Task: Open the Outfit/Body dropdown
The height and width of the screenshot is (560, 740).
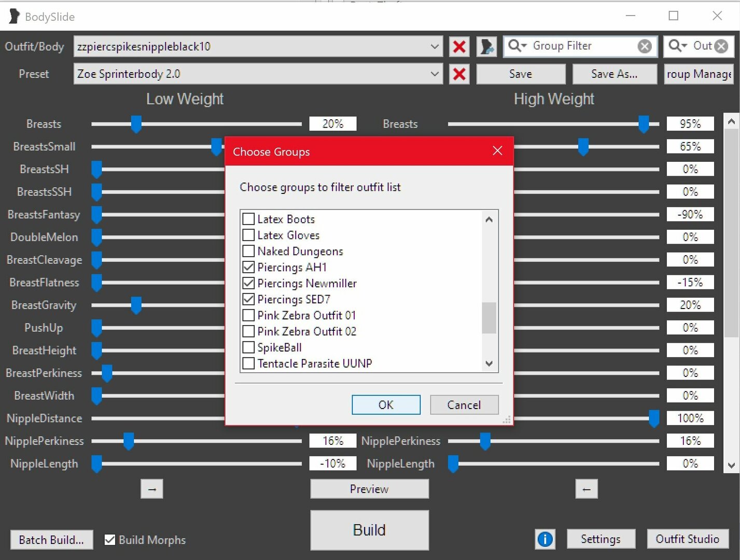Action: click(x=435, y=47)
